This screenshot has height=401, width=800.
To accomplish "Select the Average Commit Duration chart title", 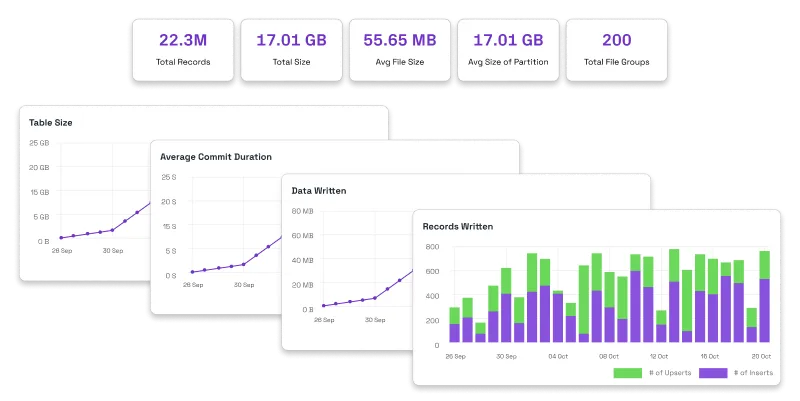I will coord(216,157).
